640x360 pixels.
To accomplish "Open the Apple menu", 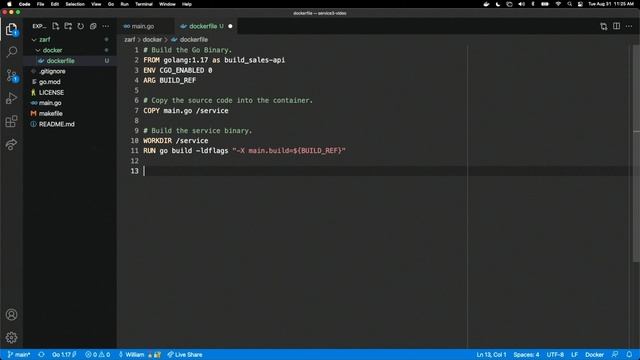I will click(9, 4).
